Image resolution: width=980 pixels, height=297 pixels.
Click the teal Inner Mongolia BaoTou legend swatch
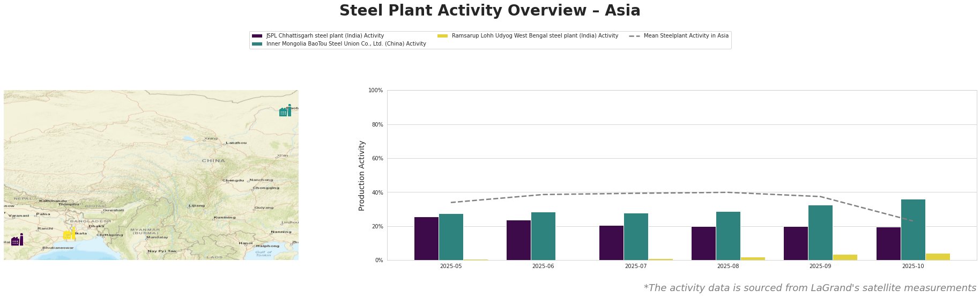(257, 44)
